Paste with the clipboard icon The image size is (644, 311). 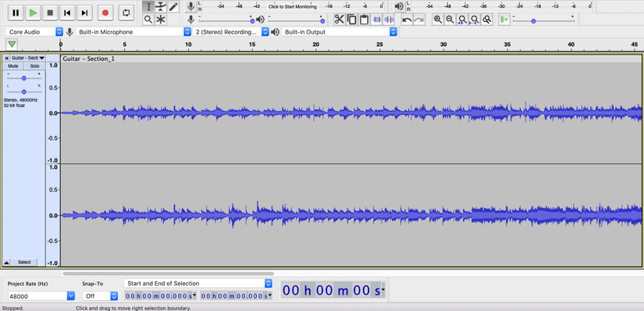pos(364,20)
